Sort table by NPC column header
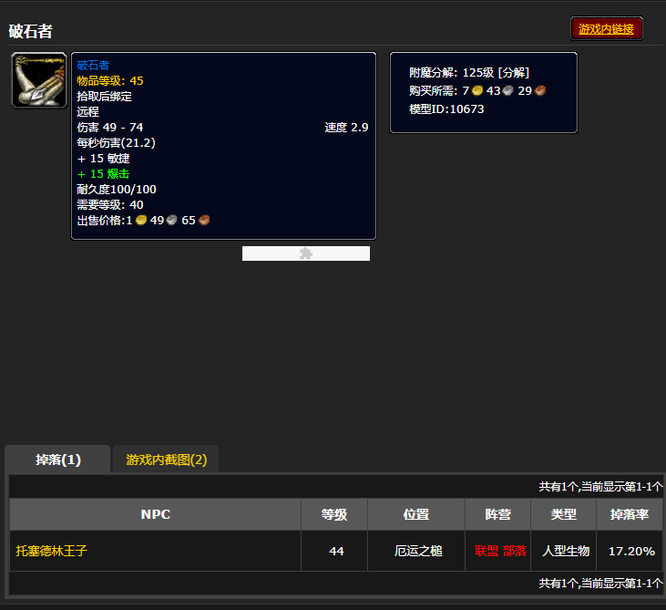666x610 pixels. [x=155, y=514]
